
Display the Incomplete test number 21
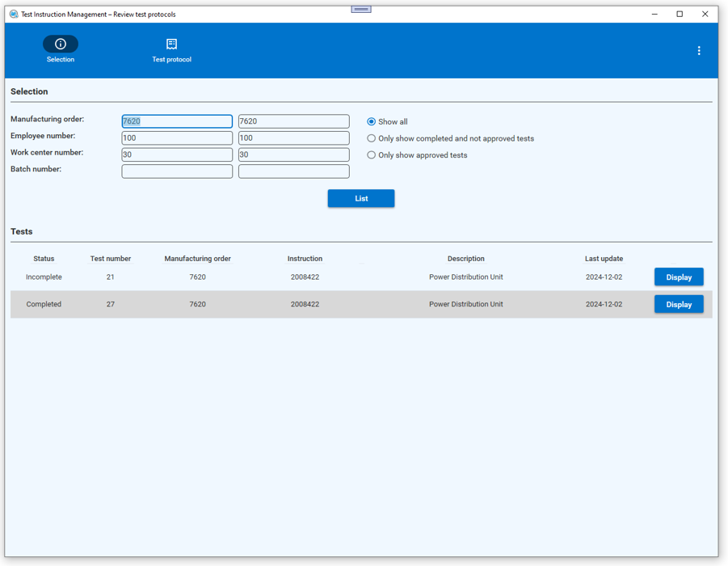tap(679, 277)
